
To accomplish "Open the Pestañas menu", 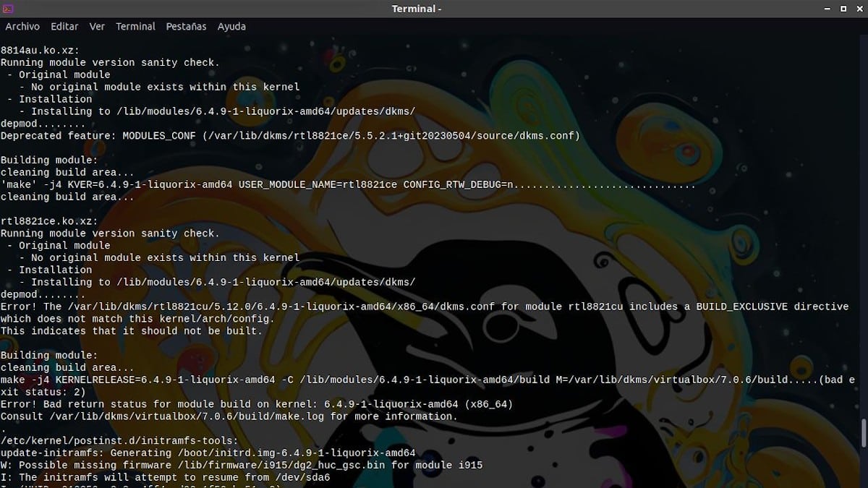I will point(186,26).
